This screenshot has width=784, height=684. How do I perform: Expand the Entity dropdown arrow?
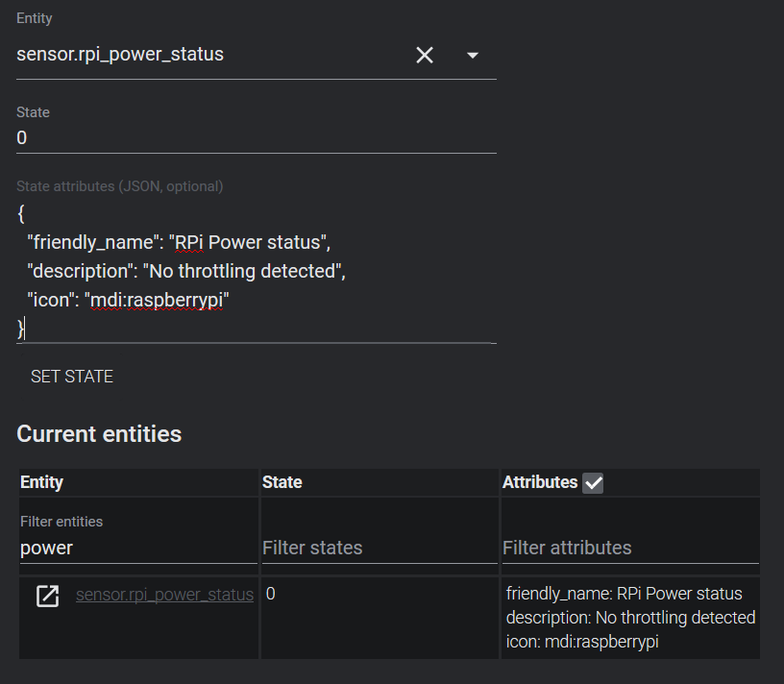pos(473,56)
